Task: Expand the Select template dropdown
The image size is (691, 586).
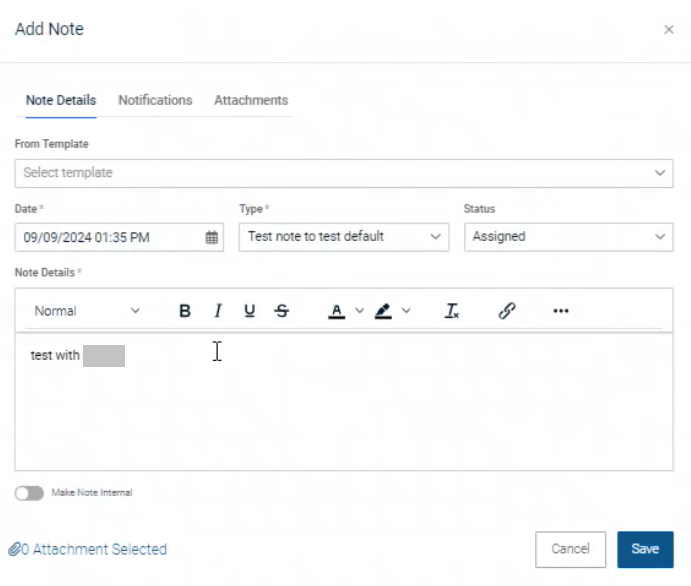Action: click(x=343, y=173)
